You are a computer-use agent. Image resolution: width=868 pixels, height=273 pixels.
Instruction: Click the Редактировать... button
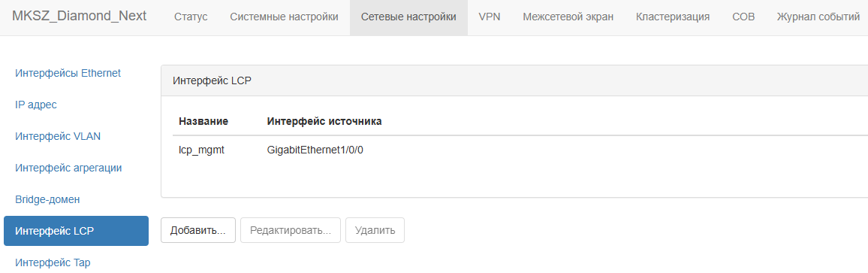291,230
